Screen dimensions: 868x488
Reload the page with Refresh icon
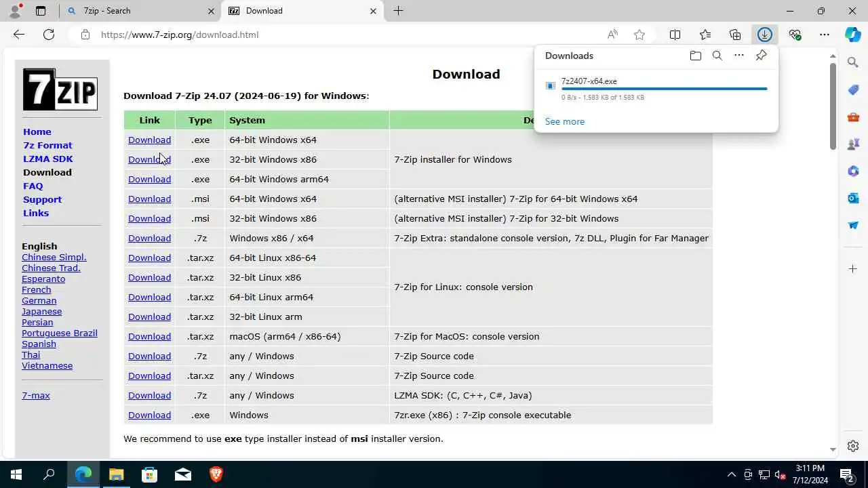point(49,35)
